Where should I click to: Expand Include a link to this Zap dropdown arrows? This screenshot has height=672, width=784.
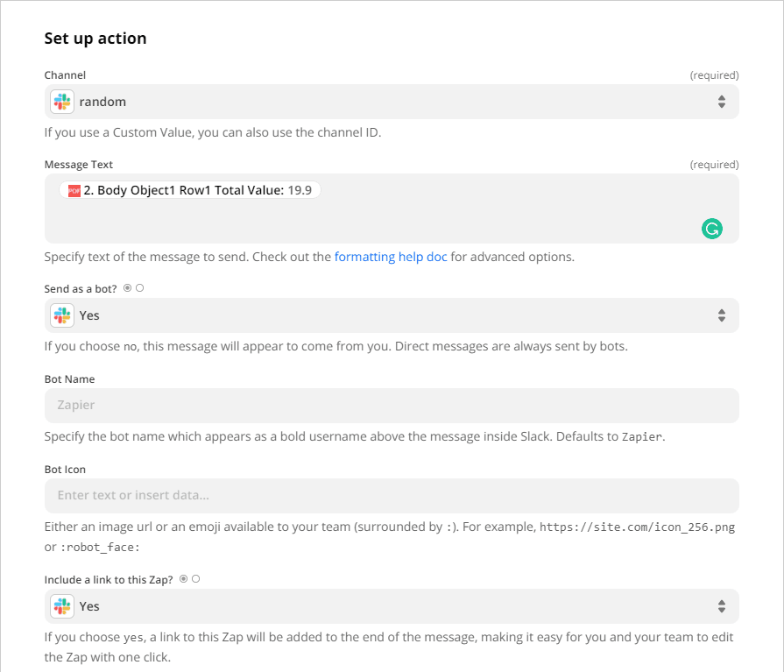coord(721,606)
